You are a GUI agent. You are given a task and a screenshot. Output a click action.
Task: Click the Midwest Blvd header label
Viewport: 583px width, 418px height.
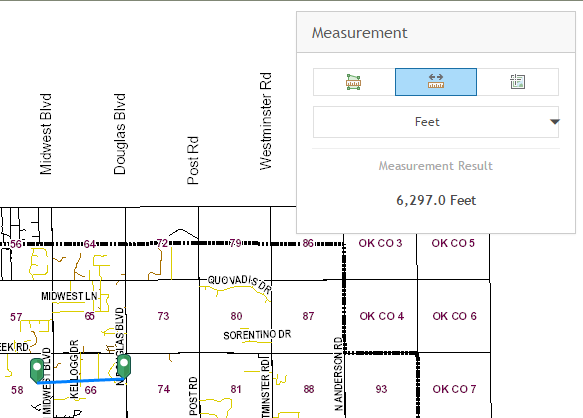(45, 134)
